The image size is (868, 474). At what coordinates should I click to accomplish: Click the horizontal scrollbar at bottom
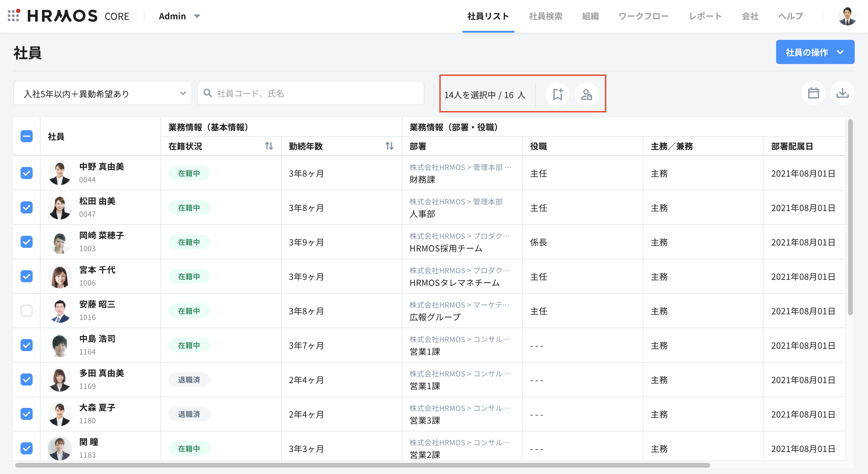(362, 465)
